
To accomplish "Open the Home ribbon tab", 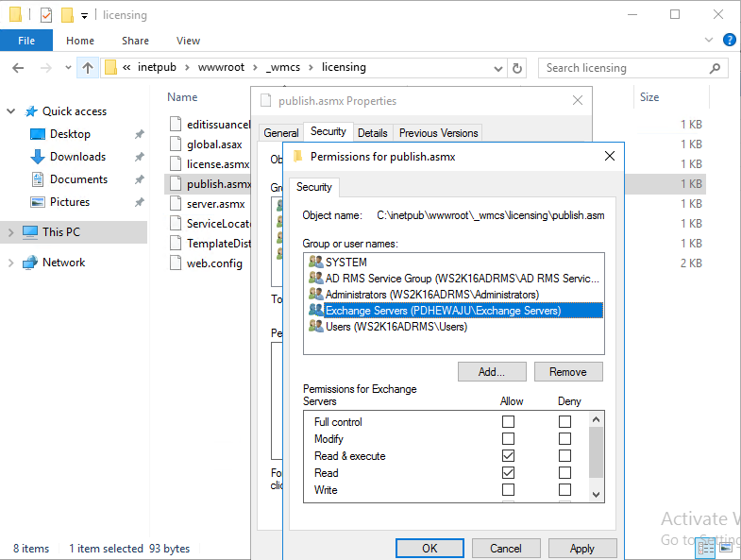I will [x=80, y=41].
